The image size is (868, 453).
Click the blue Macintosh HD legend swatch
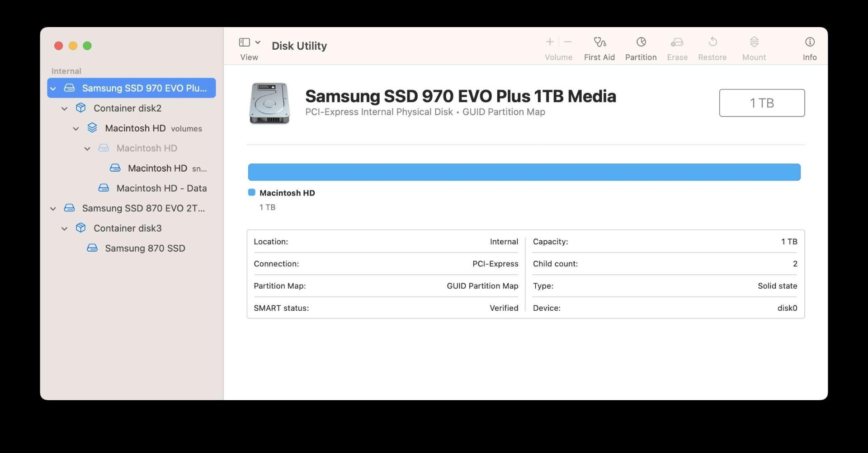tap(252, 192)
